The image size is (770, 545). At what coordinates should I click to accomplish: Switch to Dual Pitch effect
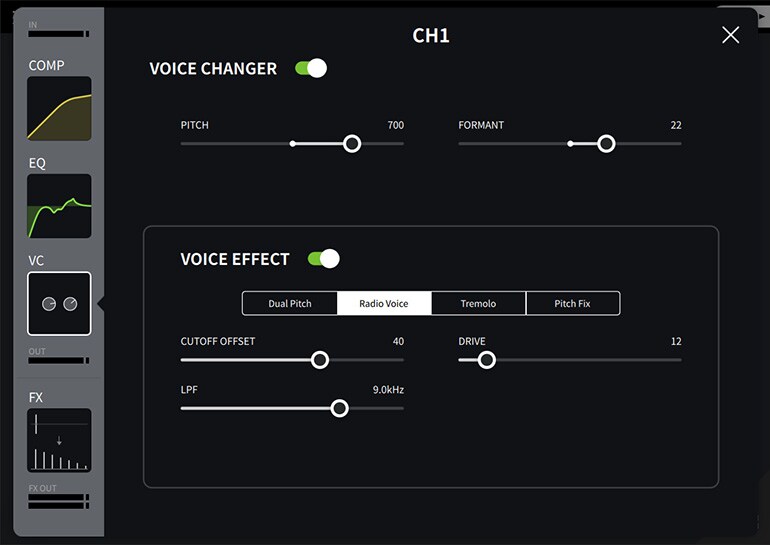pyautogui.click(x=290, y=303)
